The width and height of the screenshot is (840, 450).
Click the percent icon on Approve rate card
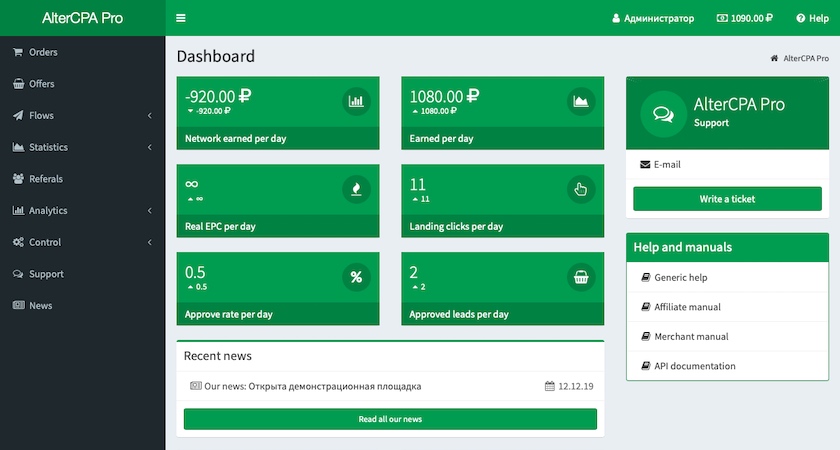[355, 276]
